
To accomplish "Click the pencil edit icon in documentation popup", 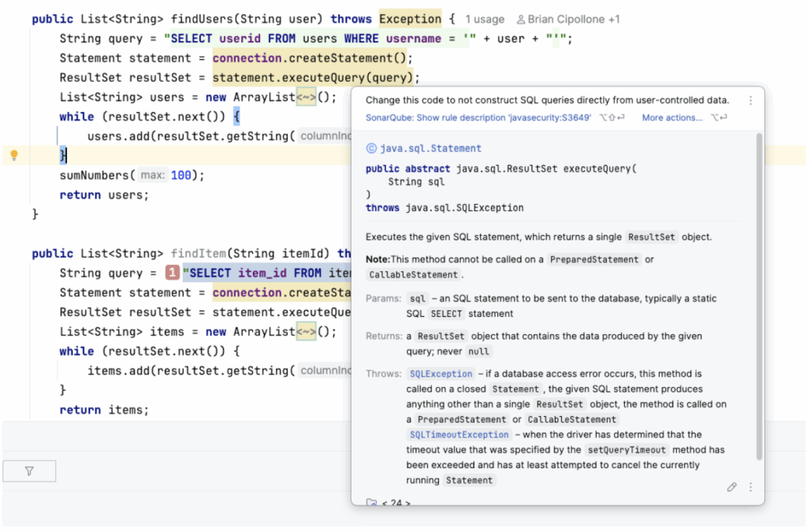I will pyautogui.click(x=731, y=487).
